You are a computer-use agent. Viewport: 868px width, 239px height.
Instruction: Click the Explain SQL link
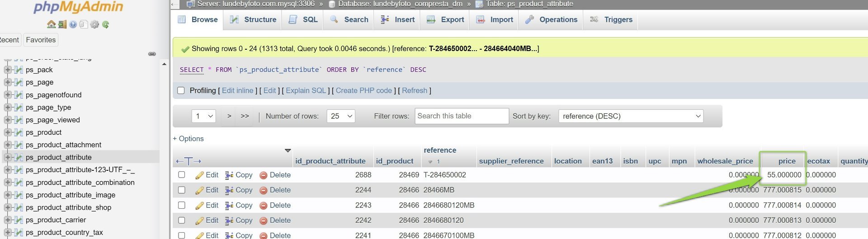click(306, 90)
